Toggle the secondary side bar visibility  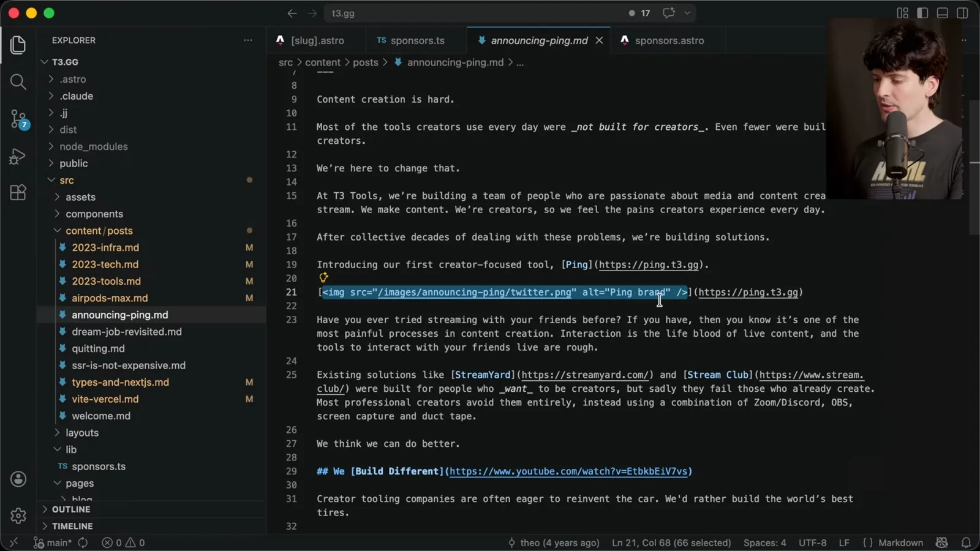962,13
